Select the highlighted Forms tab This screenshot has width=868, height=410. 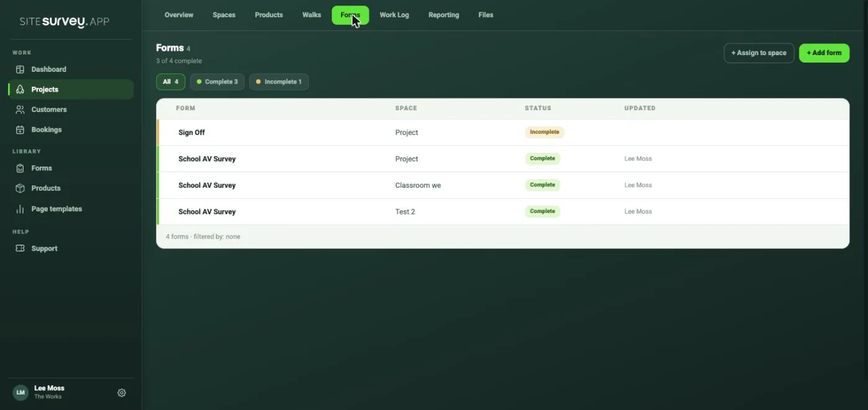(350, 15)
